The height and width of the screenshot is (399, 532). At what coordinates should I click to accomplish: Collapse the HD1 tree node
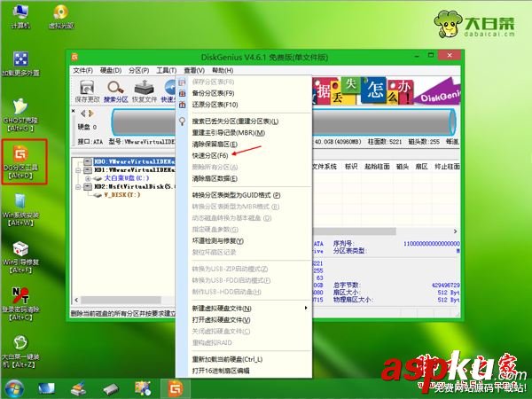78,170
